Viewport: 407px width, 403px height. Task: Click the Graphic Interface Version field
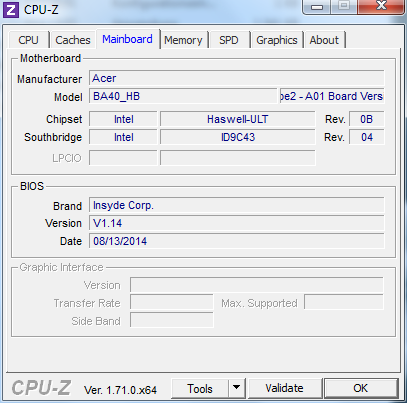point(256,285)
